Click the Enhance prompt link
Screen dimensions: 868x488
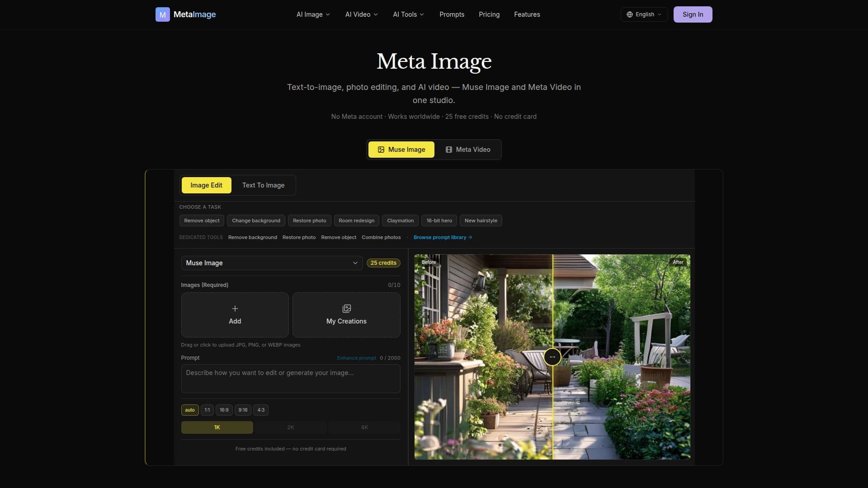click(x=357, y=358)
